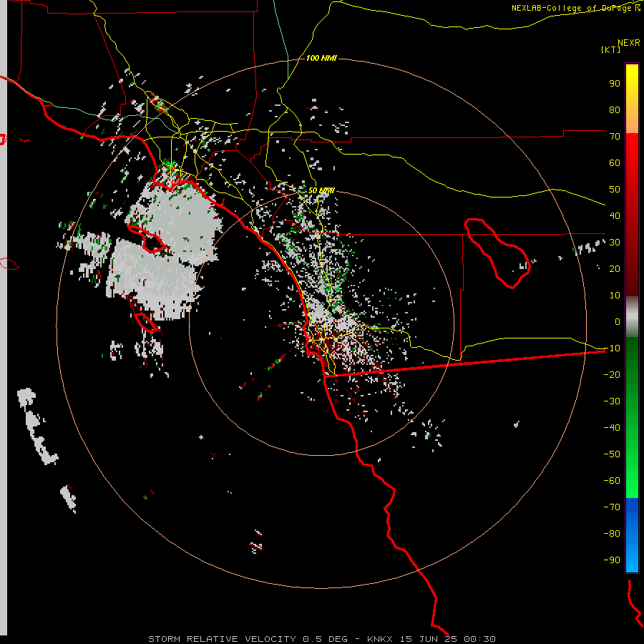Click the 40 value on the velocity scale
644x644 pixels.
[615, 216]
